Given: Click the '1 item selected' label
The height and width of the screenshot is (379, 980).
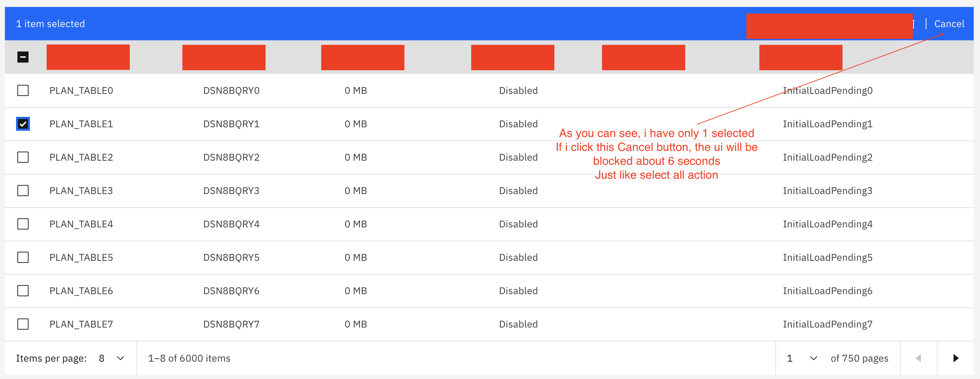Looking at the screenshot, I should (50, 24).
